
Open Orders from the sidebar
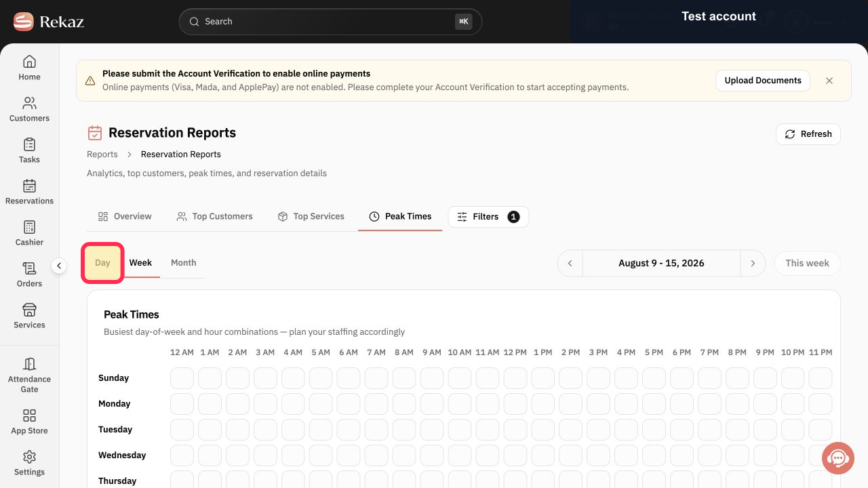click(x=29, y=274)
